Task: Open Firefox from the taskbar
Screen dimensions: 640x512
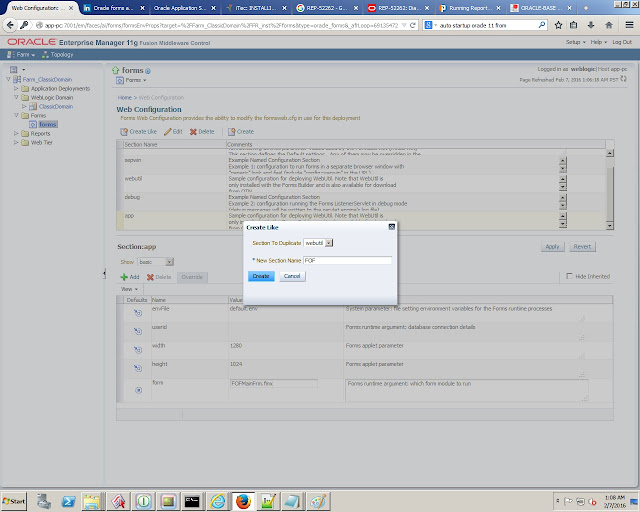Action: click(x=243, y=501)
